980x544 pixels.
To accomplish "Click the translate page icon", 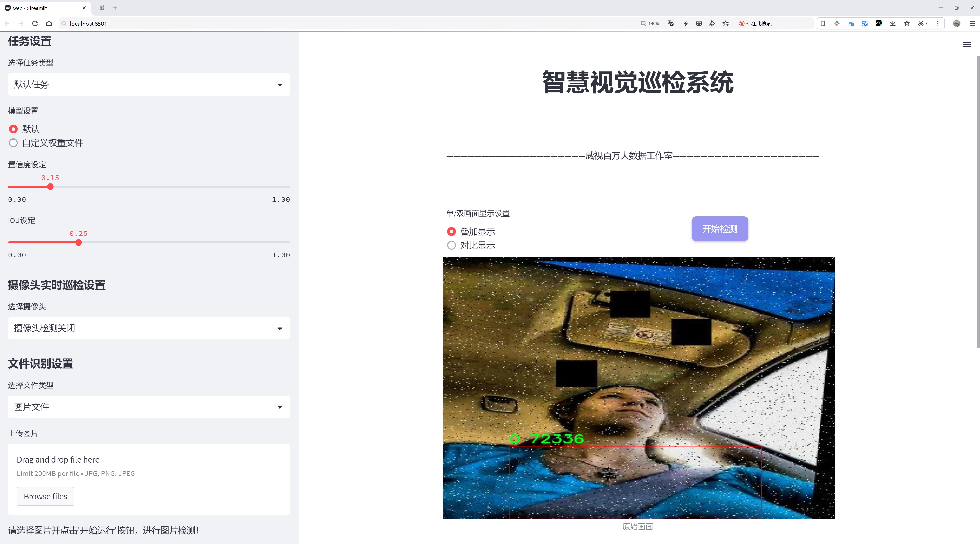I will (x=671, y=24).
